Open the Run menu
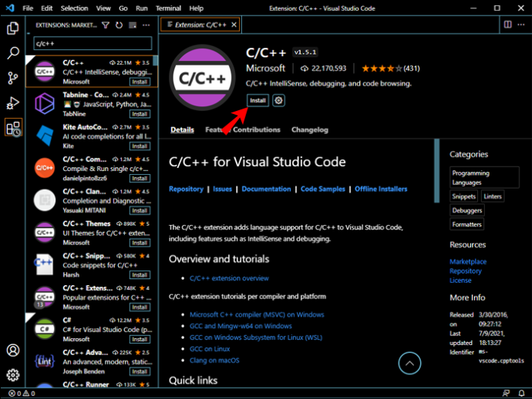Viewport: 532px width, 399px height. click(142, 8)
